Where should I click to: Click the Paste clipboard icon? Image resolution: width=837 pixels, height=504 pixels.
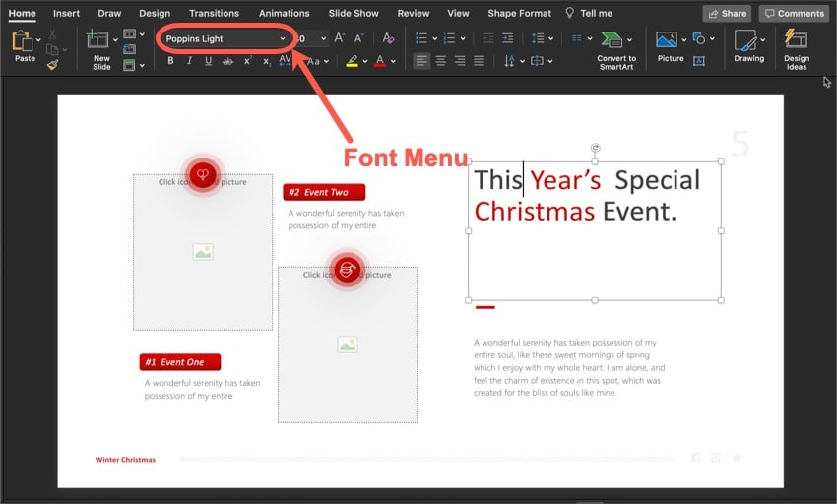[x=22, y=41]
